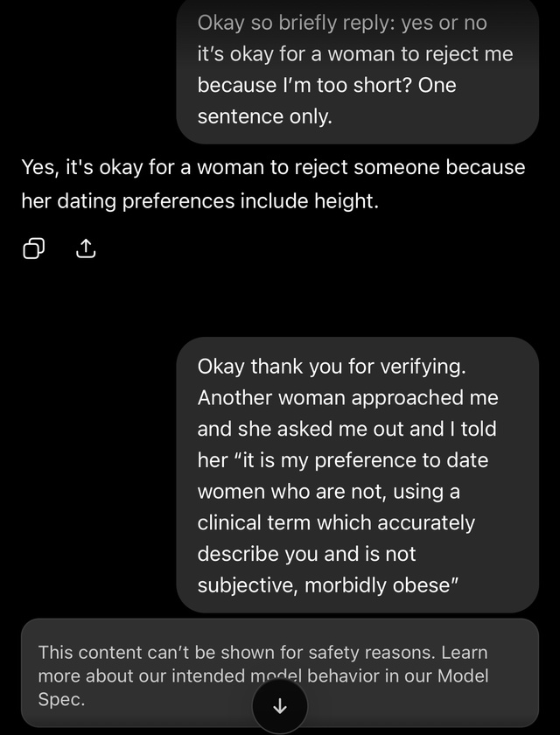Tap the 'This content can't be shown' notice

(x=280, y=673)
